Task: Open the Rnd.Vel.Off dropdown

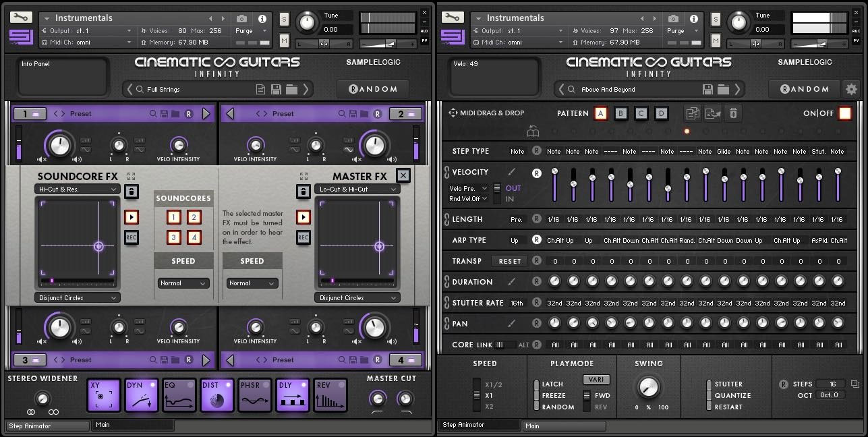Action: coord(469,199)
